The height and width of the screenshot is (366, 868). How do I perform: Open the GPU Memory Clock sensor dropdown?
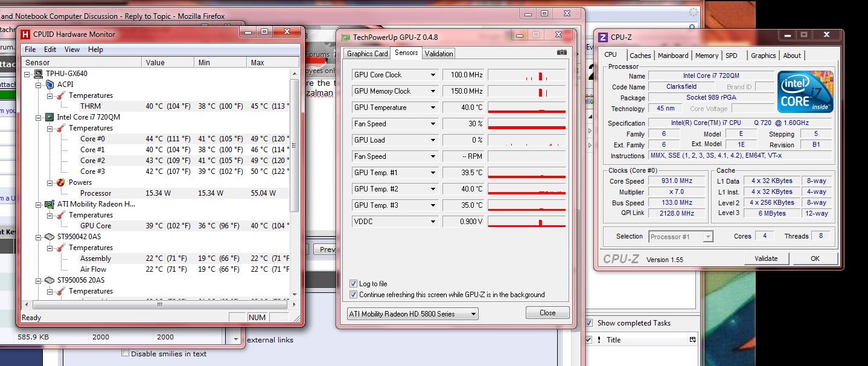[x=433, y=91]
